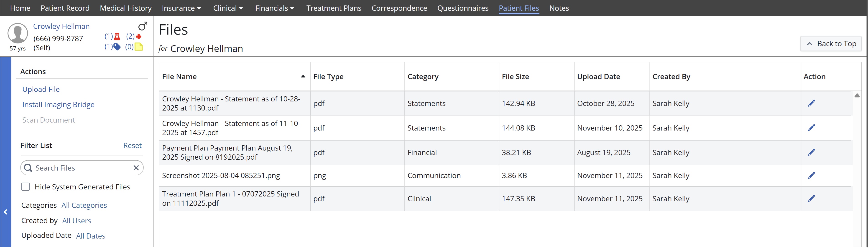This screenshot has width=868, height=249.
Task: Open the blue patient tag icon
Action: (117, 47)
